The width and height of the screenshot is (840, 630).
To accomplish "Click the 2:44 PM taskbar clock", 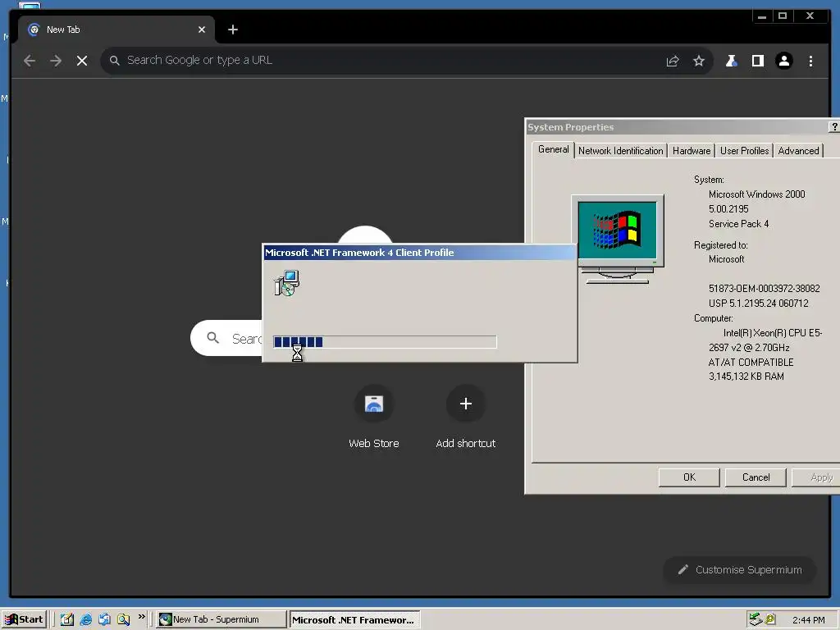I will point(808,620).
